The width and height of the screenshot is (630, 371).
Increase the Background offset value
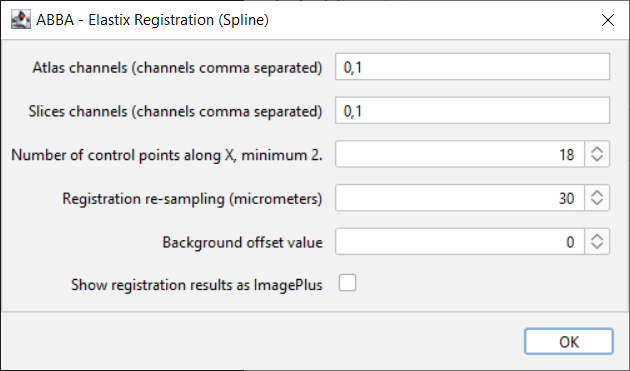click(x=597, y=236)
